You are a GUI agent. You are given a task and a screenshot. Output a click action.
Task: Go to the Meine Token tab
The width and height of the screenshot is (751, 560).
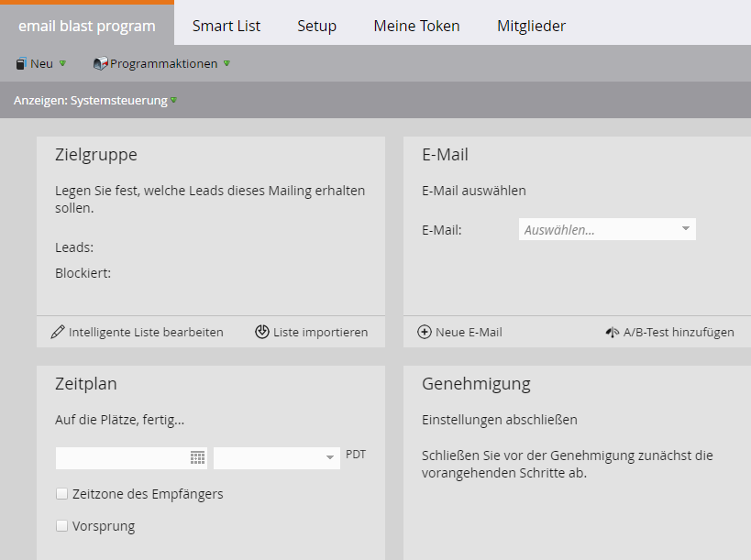point(416,26)
